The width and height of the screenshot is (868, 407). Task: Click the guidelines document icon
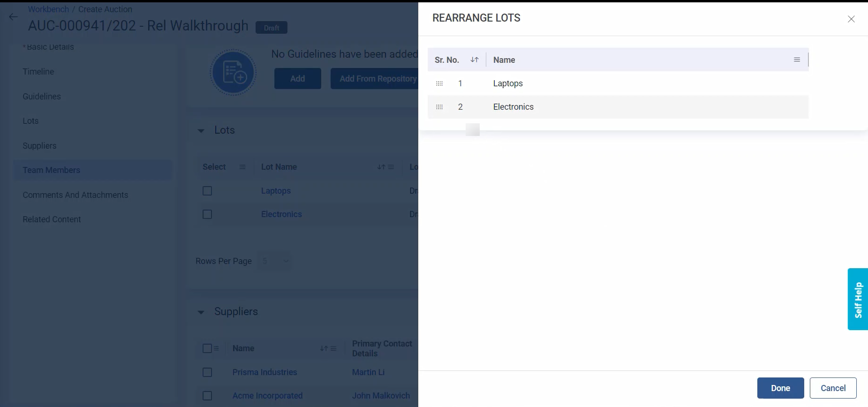click(x=233, y=73)
